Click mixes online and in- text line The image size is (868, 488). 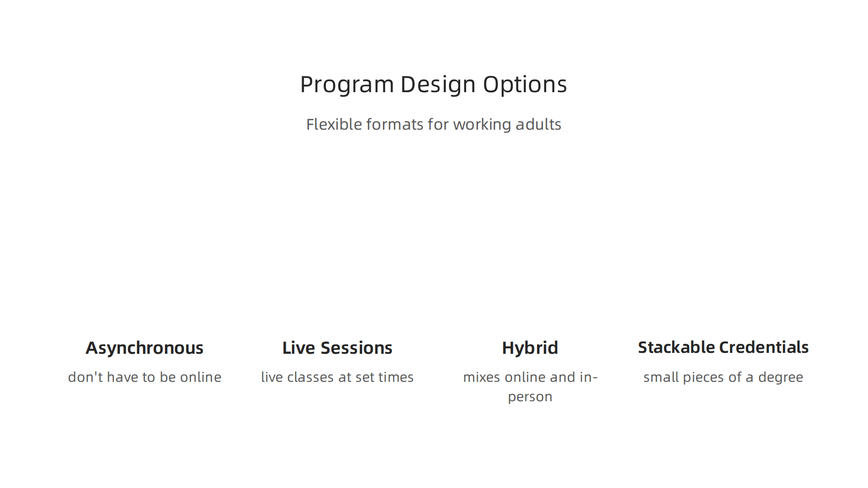point(530,377)
